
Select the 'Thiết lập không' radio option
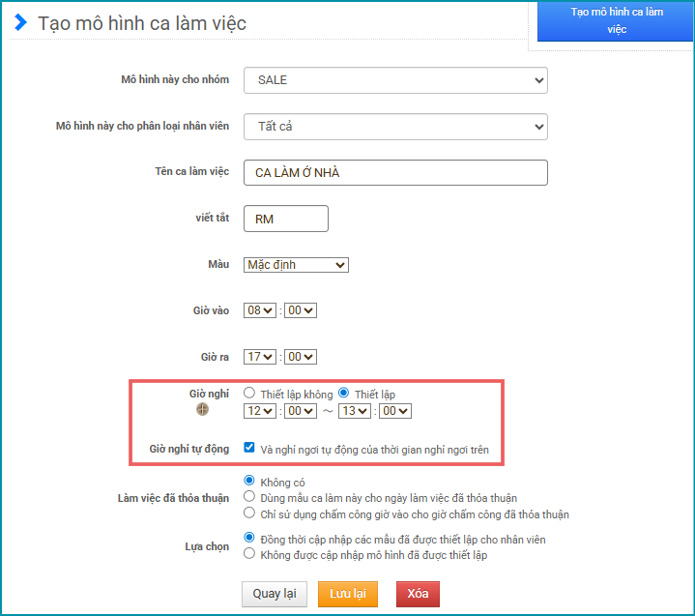(x=249, y=393)
